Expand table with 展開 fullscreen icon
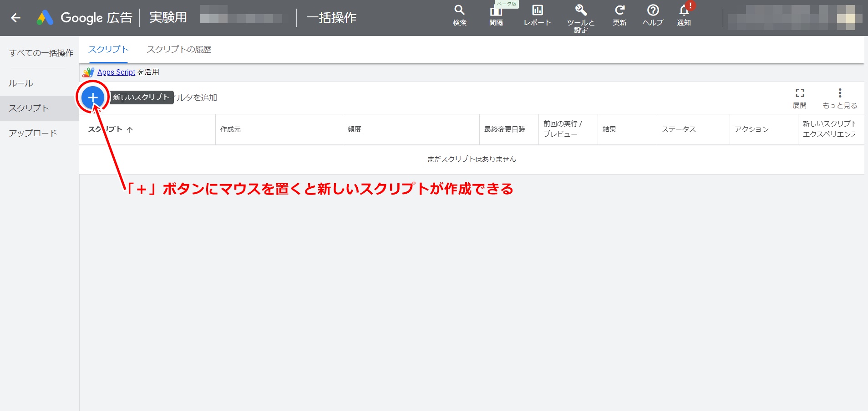868x411 pixels. tap(799, 93)
